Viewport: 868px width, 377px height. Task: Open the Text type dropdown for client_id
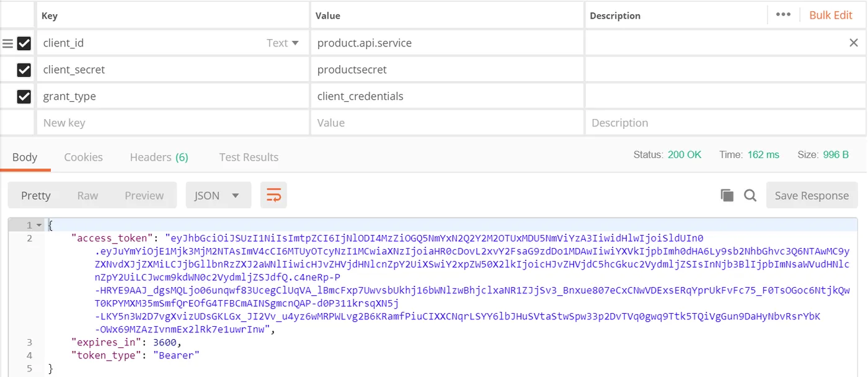pyautogui.click(x=283, y=43)
